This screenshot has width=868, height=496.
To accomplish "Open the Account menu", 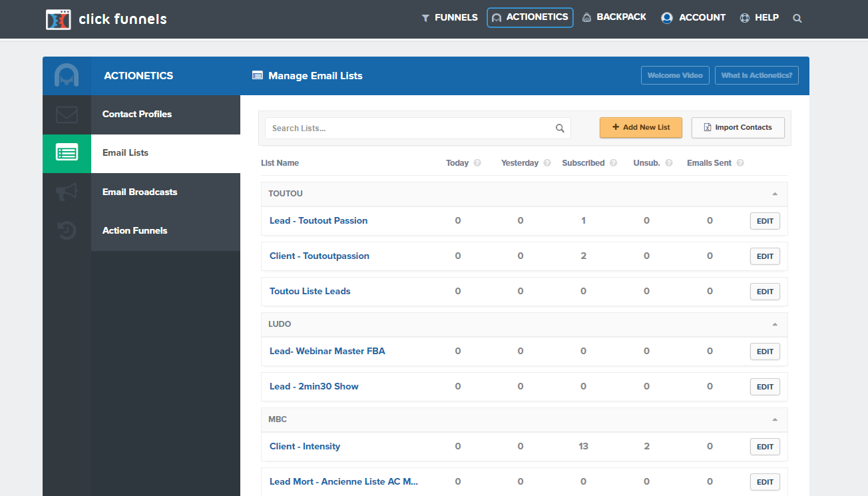I will pyautogui.click(x=693, y=18).
